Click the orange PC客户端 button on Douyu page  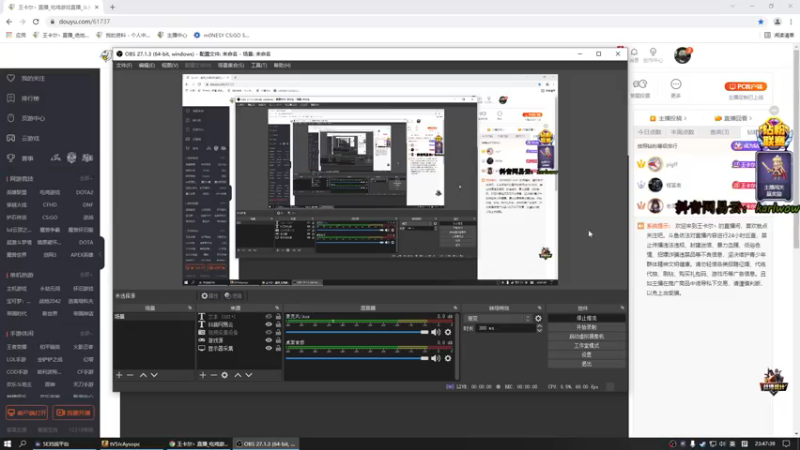746,87
